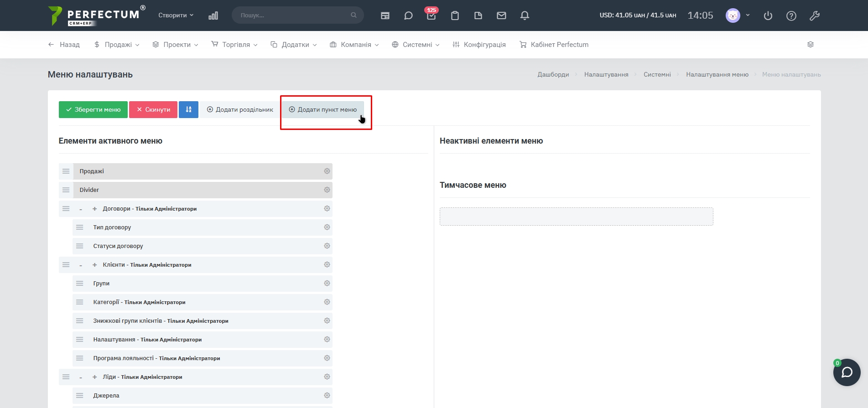Open gear settings for Ліди item
This screenshot has width=868, height=408.
click(x=327, y=377)
